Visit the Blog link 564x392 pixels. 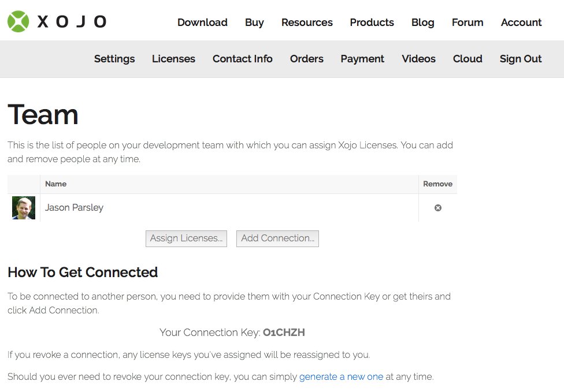(x=422, y=23)
